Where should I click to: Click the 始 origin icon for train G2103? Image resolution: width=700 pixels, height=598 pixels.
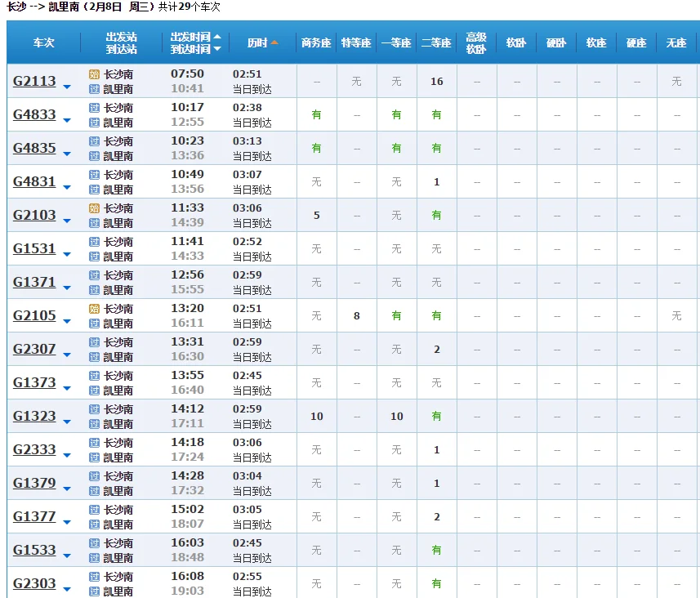click(x=94, y=208)
